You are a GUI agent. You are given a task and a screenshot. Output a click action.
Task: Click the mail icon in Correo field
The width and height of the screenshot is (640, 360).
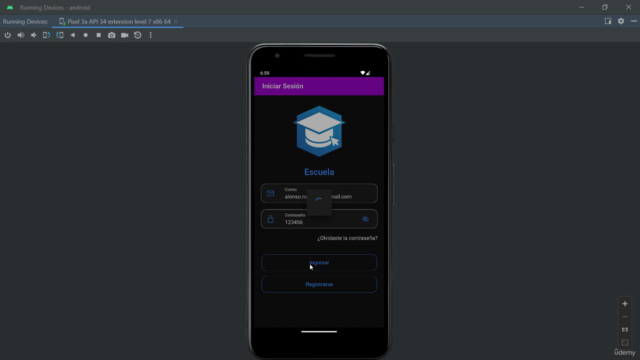tap(270, 193)
